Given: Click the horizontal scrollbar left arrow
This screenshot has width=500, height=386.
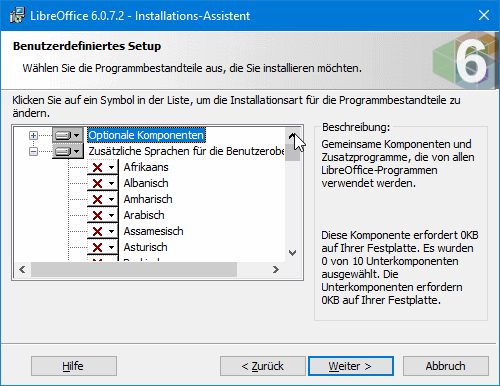Looking at the screenshot, I should [x=22, y=269].
